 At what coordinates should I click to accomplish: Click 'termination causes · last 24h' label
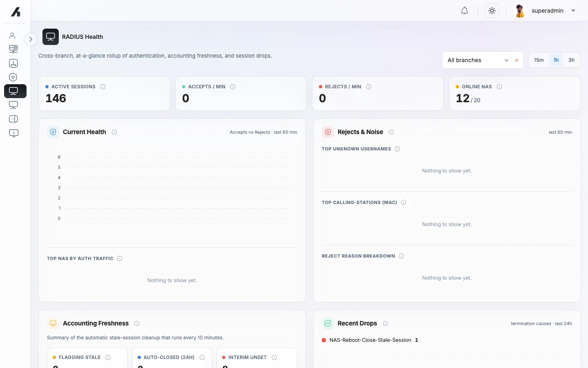pyautogui.click(x=541, y=323)
